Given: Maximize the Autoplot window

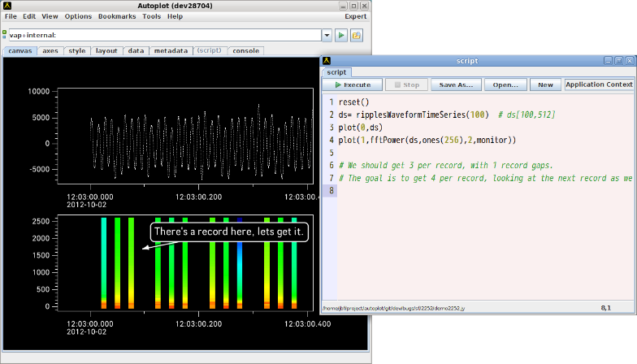Looking at the screenshot, I should coord(354,6).
